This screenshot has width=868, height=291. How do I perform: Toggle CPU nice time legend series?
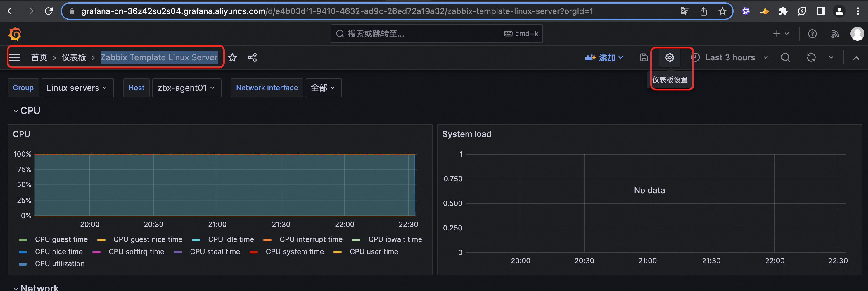[59, 251]
